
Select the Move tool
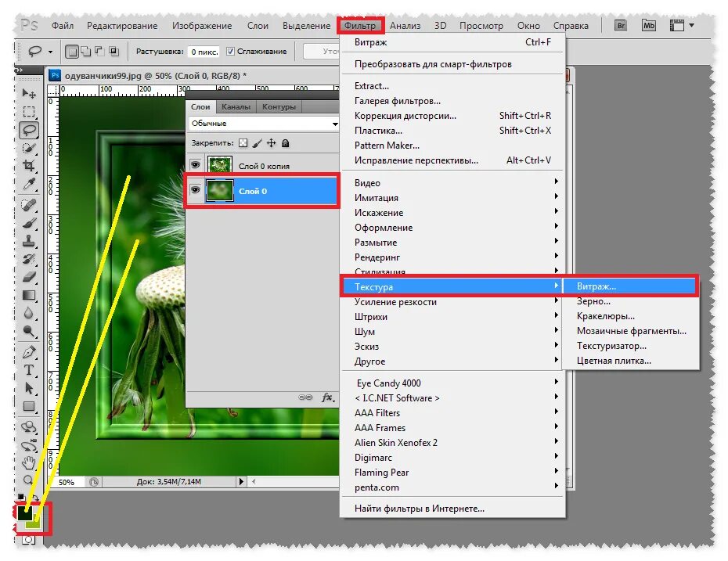pyautogui.click(x=29, y=94)
